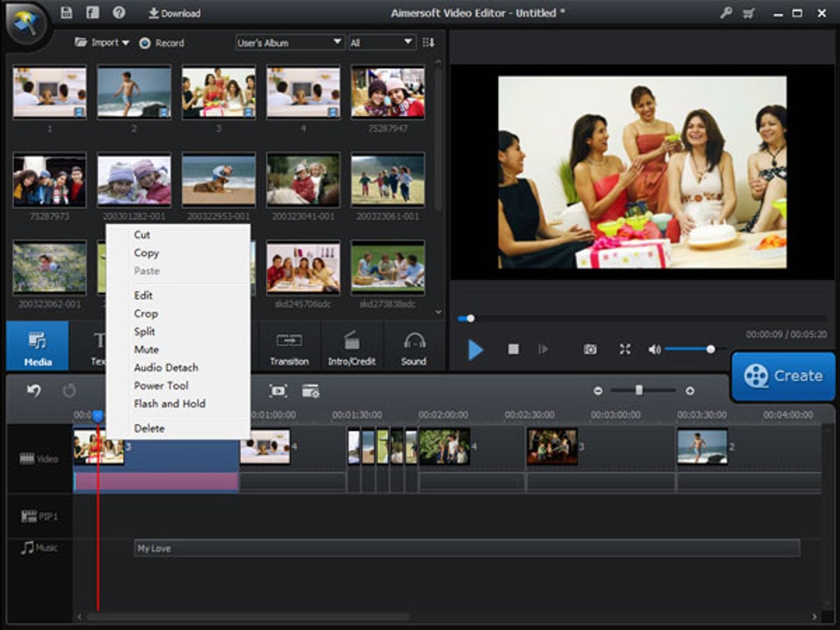The image size is (840, 630).
Task: Open the help question mark icon
Action: (119, 13)
